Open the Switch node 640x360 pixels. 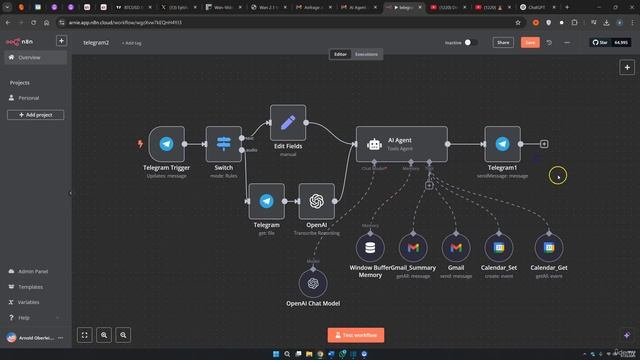tap(224, 144)
